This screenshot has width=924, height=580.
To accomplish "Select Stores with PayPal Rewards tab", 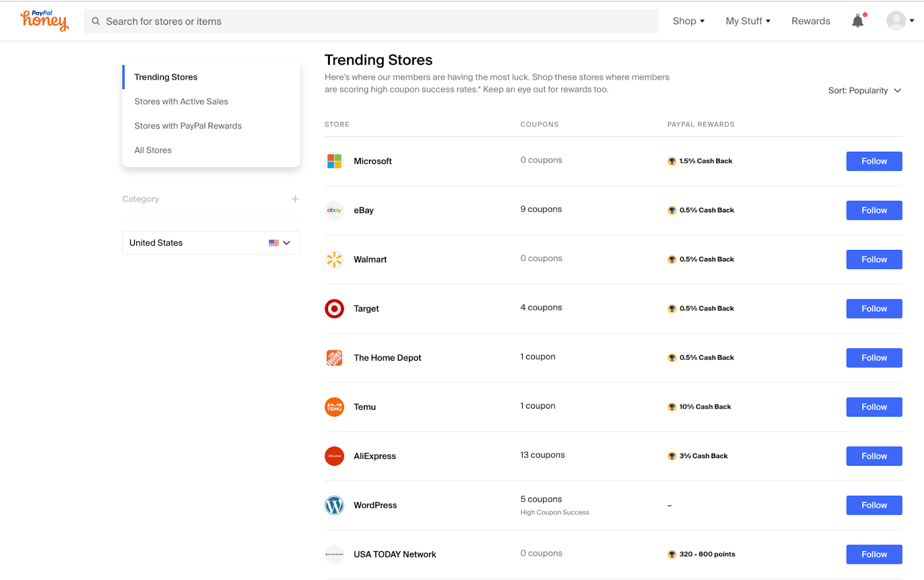I will click(188, 126).
